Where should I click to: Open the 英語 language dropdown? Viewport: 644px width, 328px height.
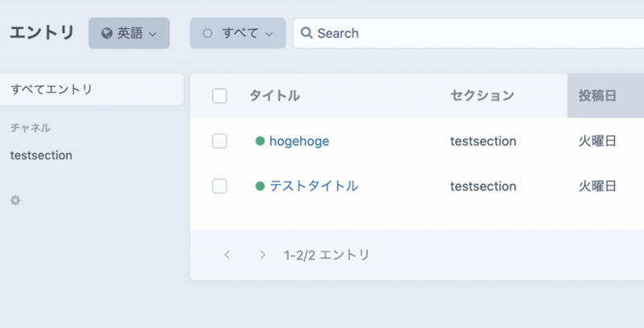coord(129,34)
